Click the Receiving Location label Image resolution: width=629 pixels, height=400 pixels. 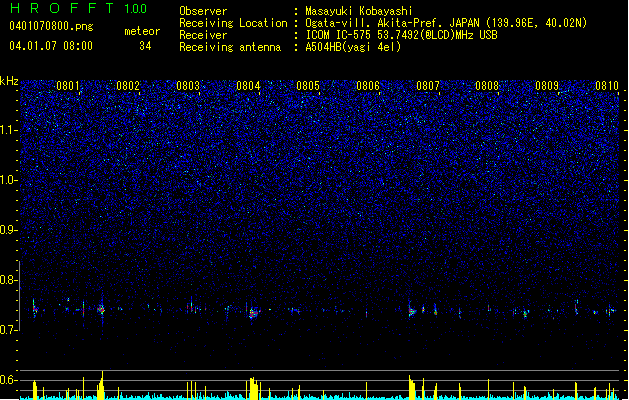pyautogui.click(x=233, y=23)
